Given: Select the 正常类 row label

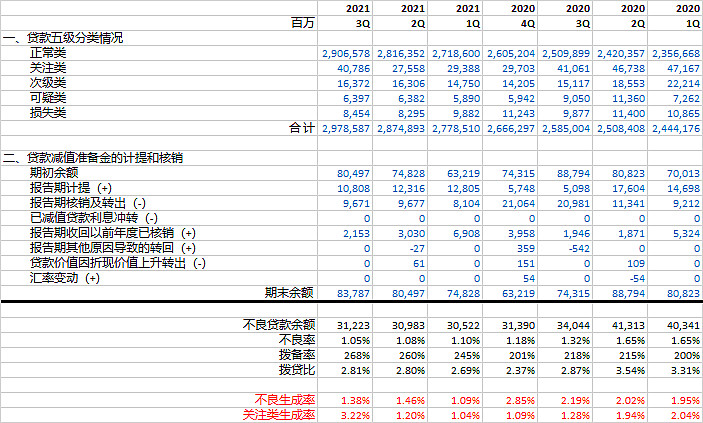Looking at the screenshot, I should (48, 53).
